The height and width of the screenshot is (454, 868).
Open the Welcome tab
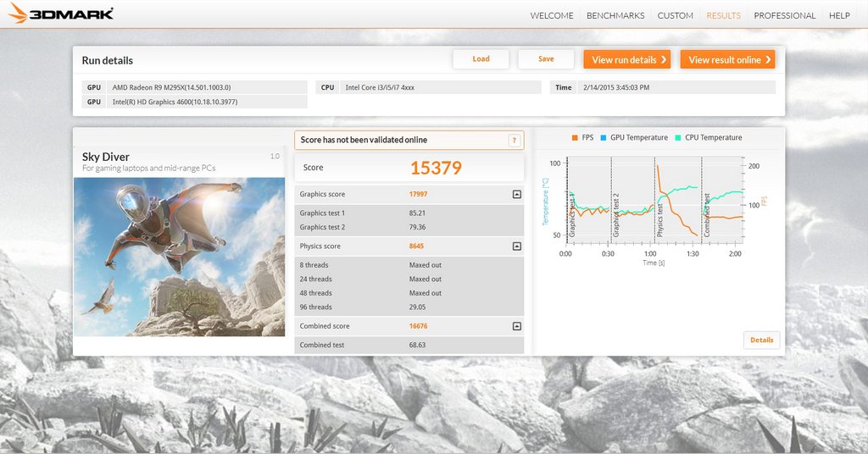pyautogui.click(x=551, y=15)
